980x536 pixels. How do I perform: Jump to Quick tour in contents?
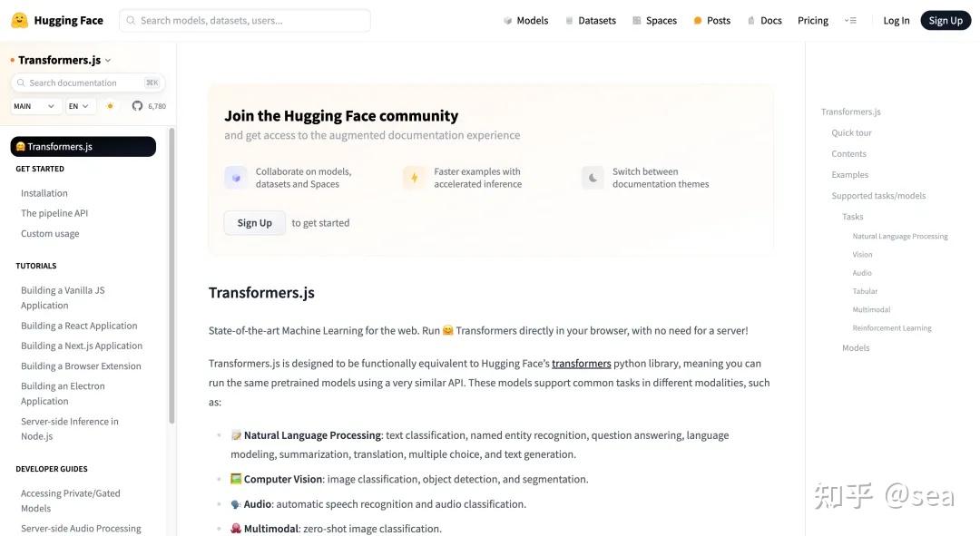coord(851,133)
